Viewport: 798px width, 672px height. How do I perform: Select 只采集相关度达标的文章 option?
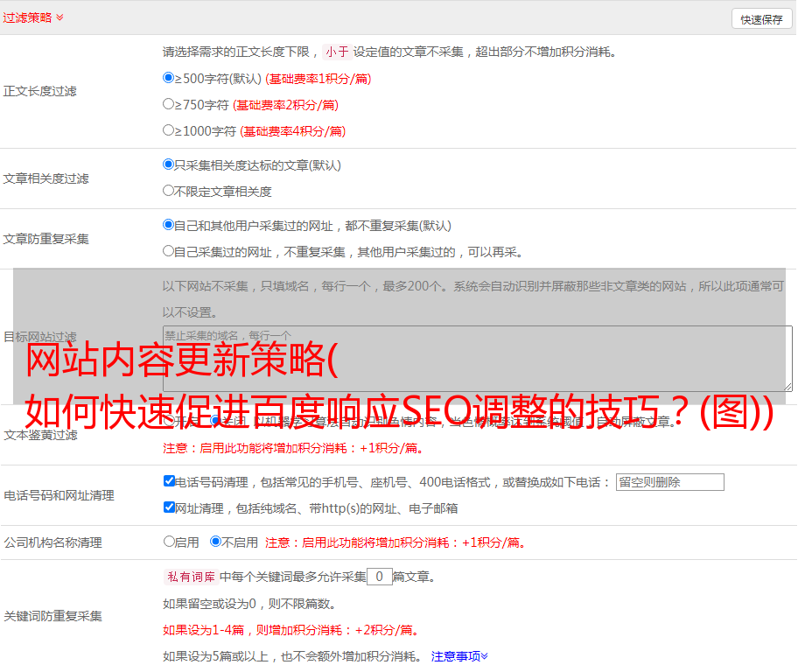click(169, 164)
